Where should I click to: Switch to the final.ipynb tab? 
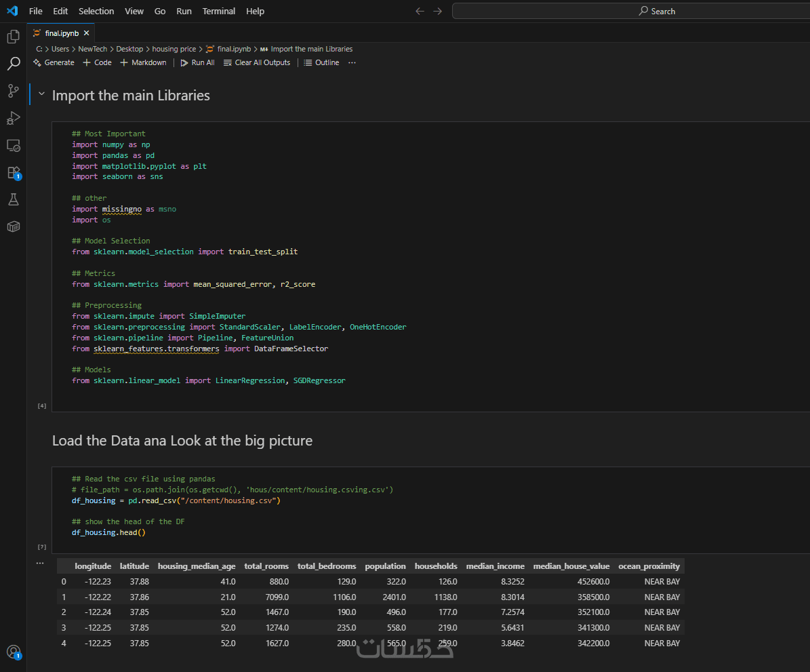pos(62,33)
